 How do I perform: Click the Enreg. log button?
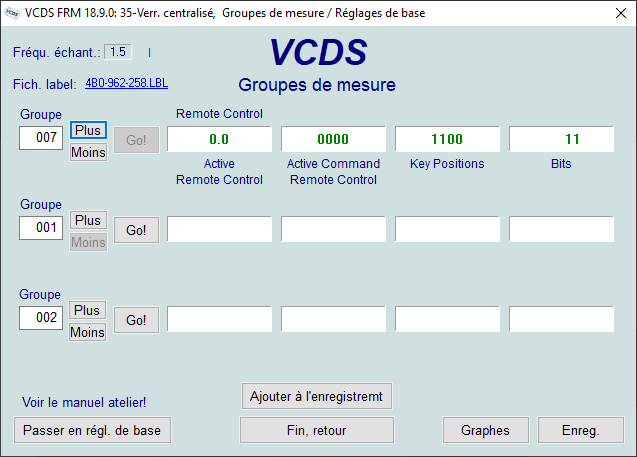pyautogui.click(x=581, y=430)
